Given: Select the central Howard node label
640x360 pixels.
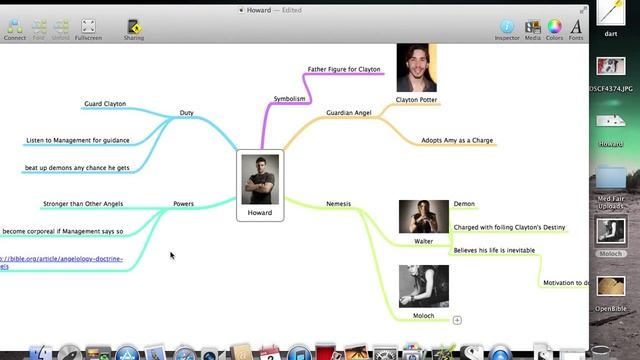Looking at the screenshot, I should tap(260, 213).
